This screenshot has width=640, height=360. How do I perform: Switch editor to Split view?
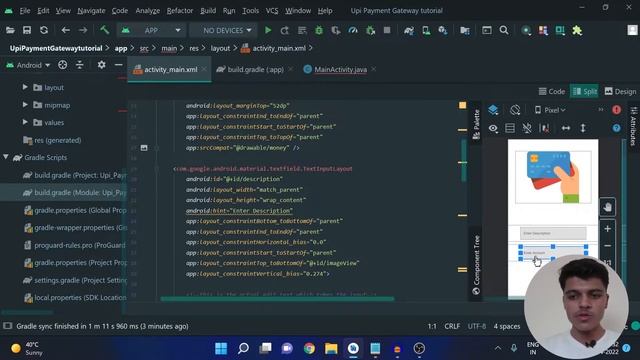(x=584, y=91)
